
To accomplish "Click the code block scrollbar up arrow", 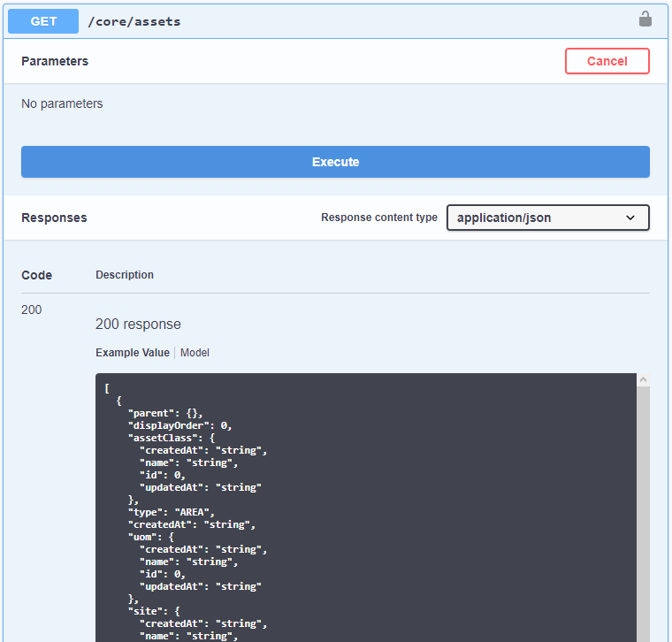I will point(643,380).
